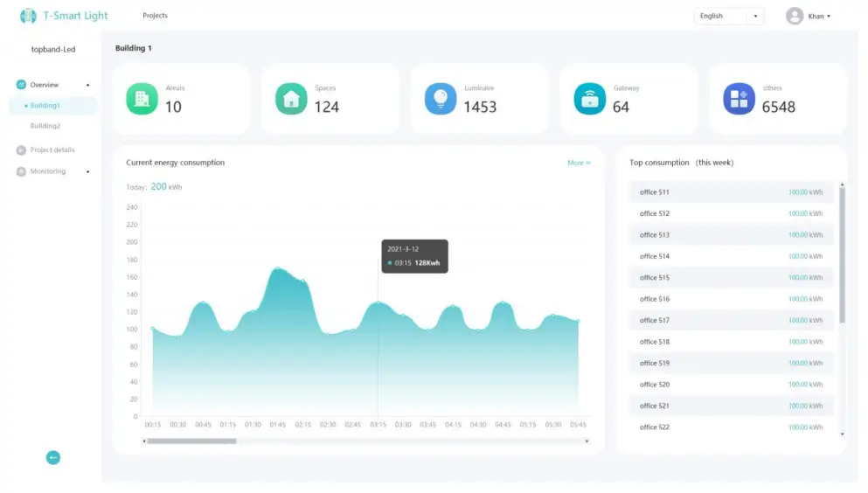Select the office 513 row
The height and width of the screenshot is (493, 868).
[731, 235]
